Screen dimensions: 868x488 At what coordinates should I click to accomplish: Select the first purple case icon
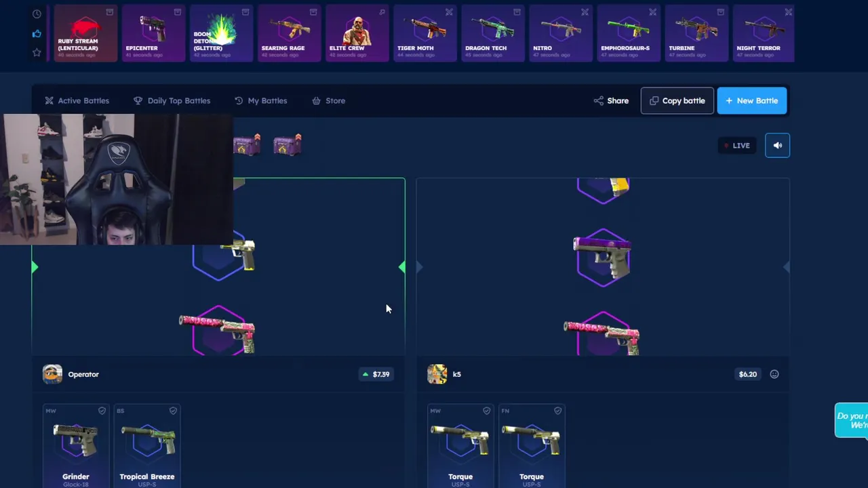pos(247,145)
